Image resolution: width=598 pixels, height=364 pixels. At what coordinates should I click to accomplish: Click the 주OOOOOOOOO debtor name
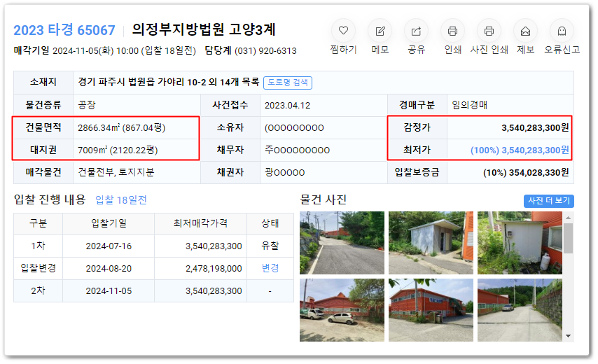[297, 150]
